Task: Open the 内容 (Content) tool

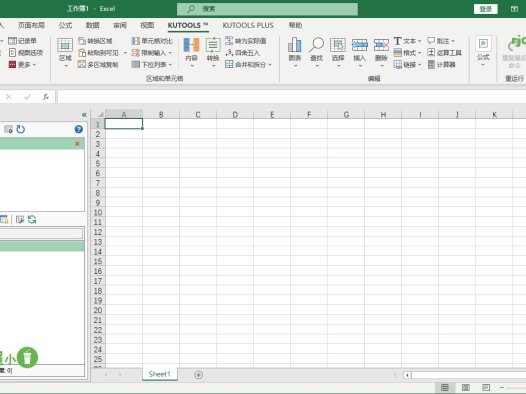Action: [192, 52]
